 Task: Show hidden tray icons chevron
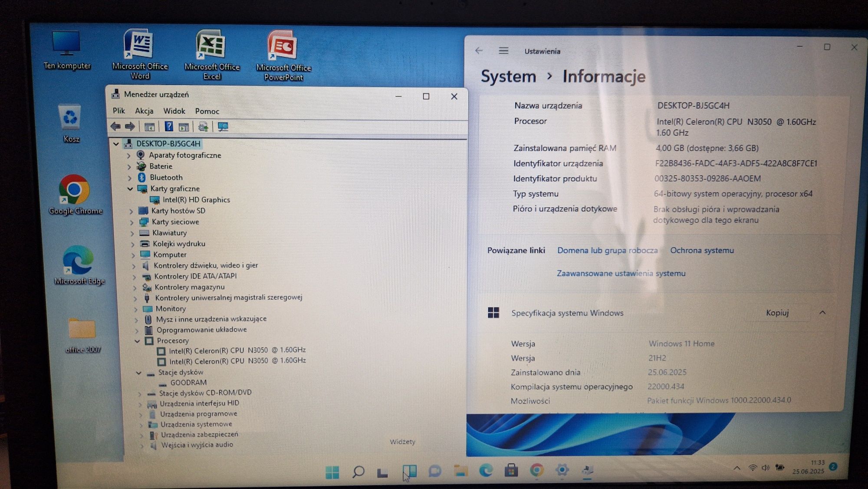point(736,468)
